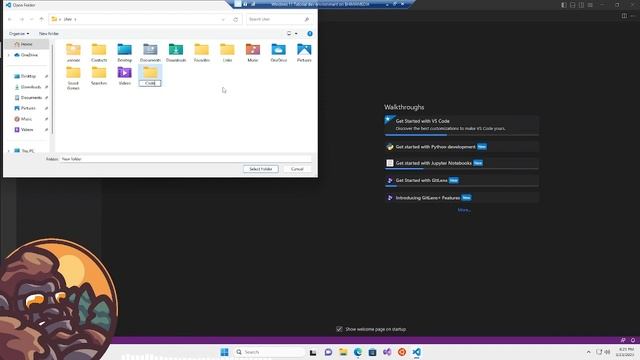Open Get Started with VS Code walkthrough
Viewport: 640px width, 360px height.
point(461,124)
